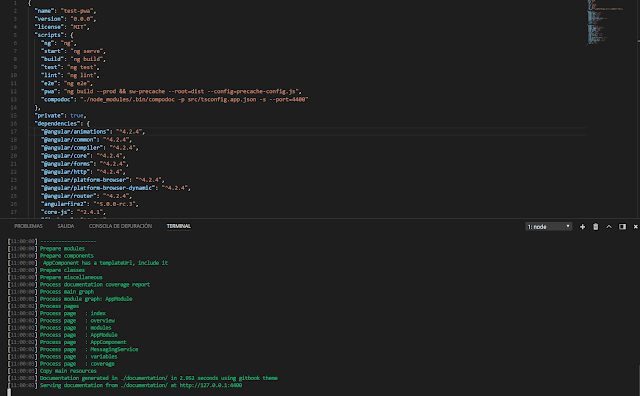
Task: Click line number 13 in the gutter
Action: click(14, 100)
